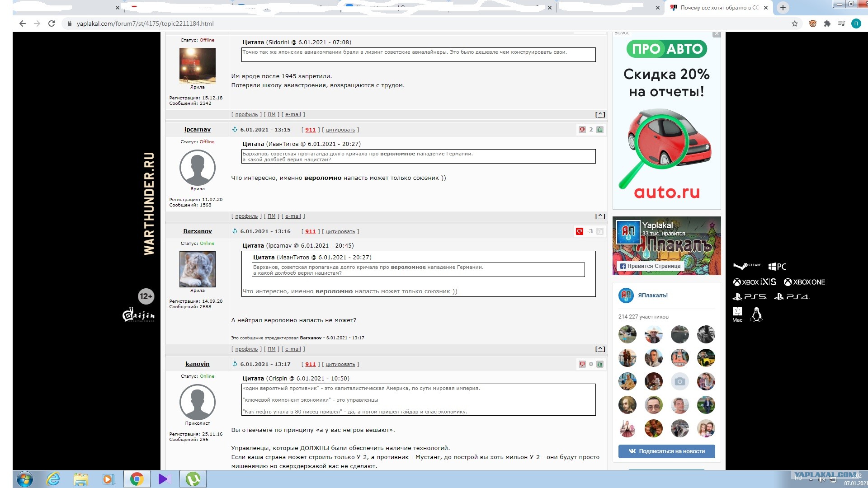Focus the yaplakal.com address bar

tap(425, 23)
